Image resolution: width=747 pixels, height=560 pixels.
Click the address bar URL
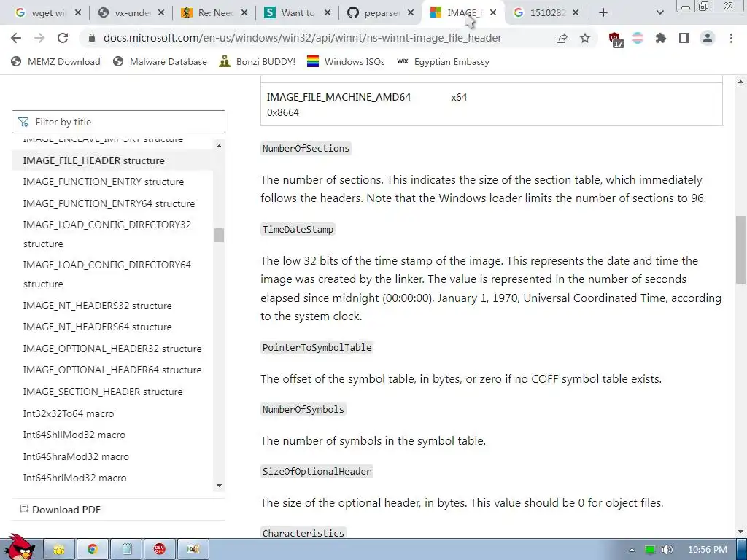[303, 38]
